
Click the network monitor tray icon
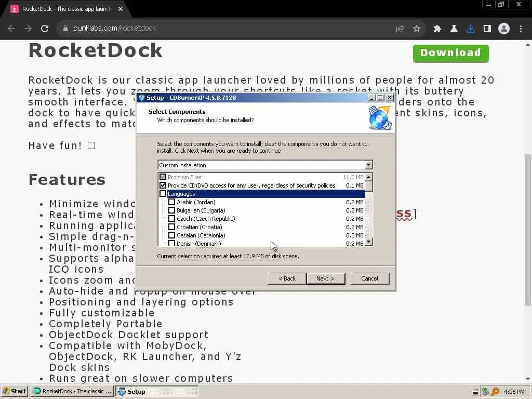pos(486,392)
